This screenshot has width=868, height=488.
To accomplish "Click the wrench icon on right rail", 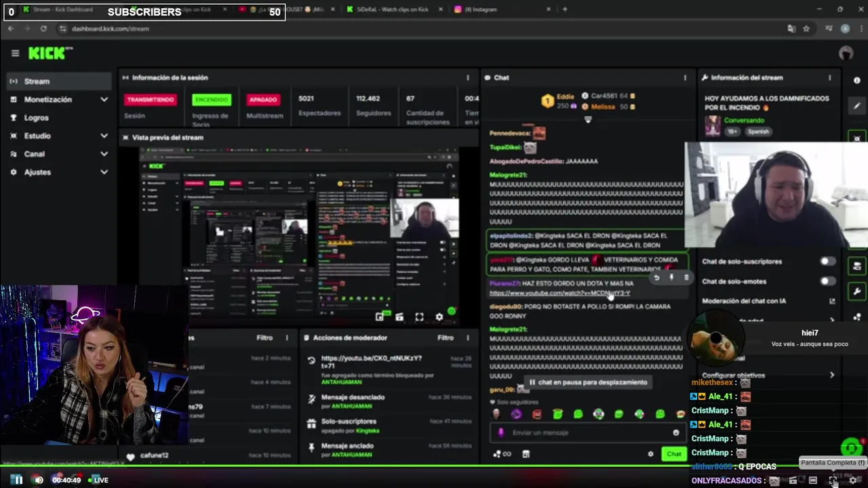I will click(857, 291).
